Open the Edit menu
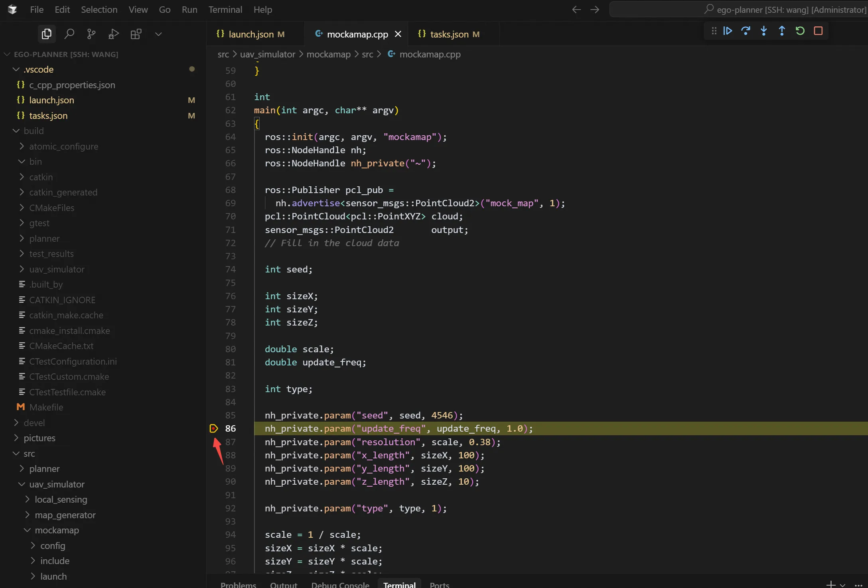 pyautogui.click(x=62, y=10)
